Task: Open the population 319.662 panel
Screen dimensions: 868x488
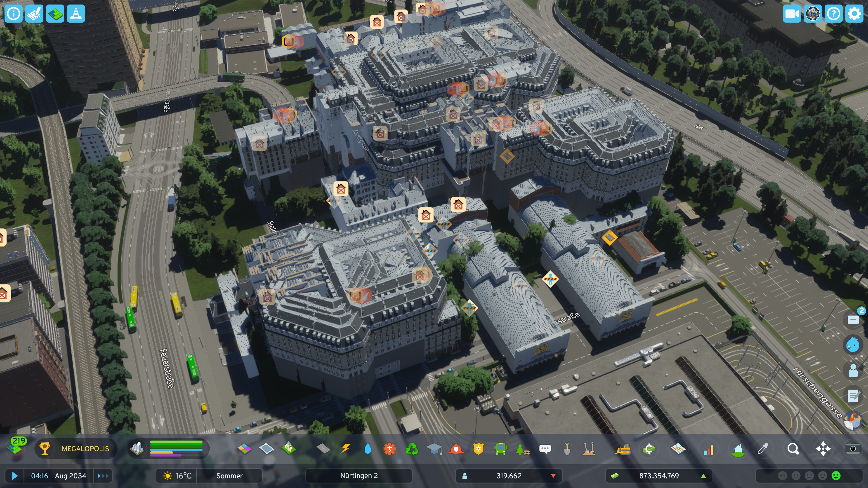Action: click(509, 476)
